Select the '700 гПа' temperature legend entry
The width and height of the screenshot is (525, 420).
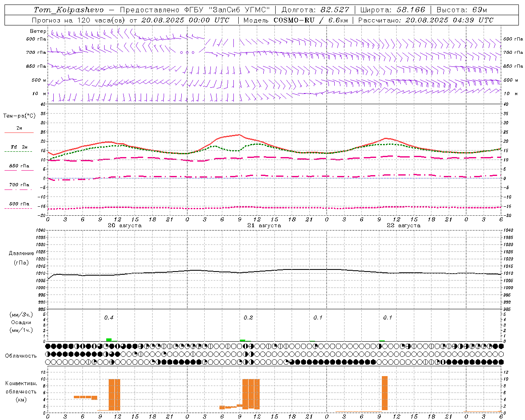click(19, 185)
